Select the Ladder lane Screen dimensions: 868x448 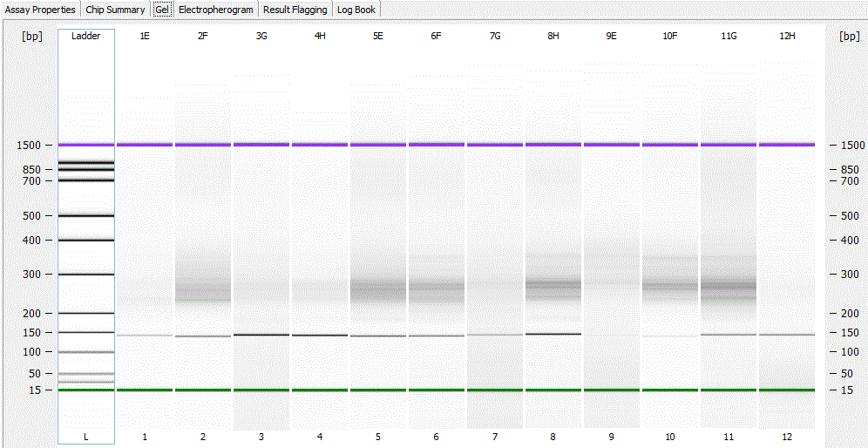point(85,236)
